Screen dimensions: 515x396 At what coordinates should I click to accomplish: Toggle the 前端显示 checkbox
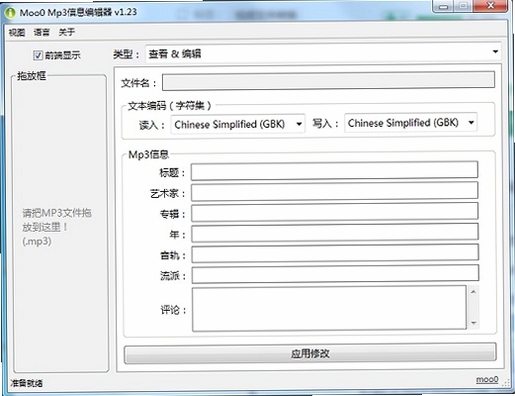[x=38, y=55]
